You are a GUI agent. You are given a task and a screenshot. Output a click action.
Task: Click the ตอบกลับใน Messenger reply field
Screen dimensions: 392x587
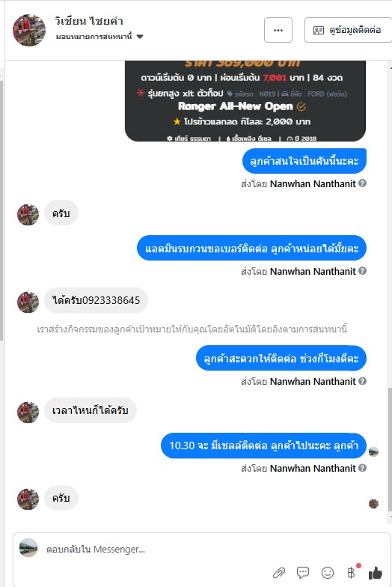pyautogui.click(x=157, y=550)
